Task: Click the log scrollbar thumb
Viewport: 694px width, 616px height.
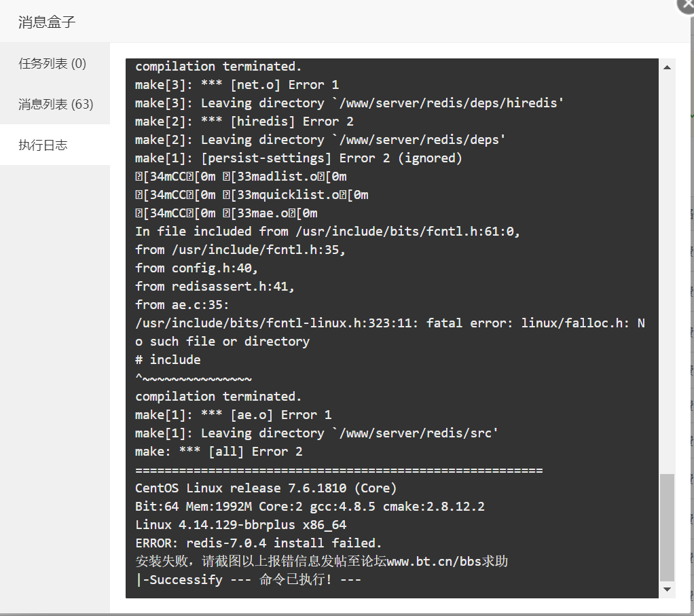Action: [x=667, y=527]
